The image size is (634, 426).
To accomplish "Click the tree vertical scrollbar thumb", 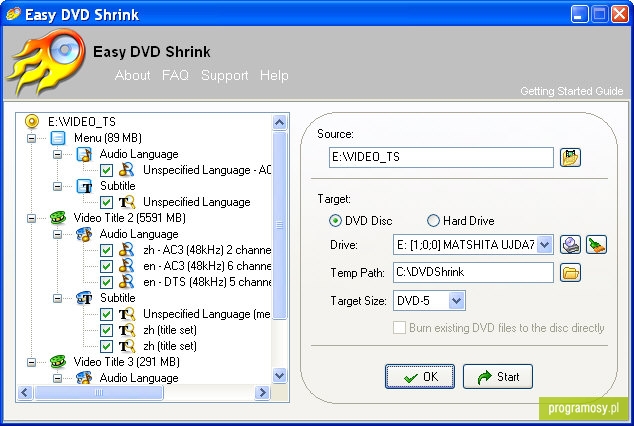I will pos(279,225).
